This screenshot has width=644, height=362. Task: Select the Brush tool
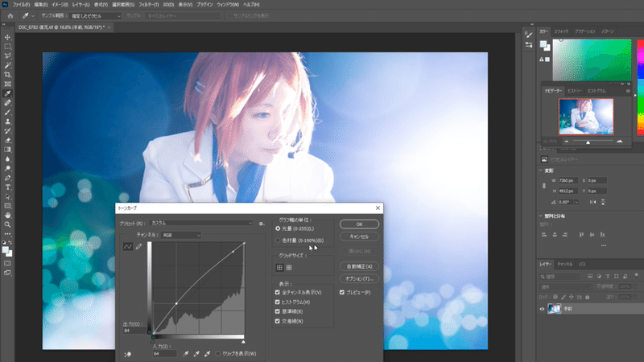pos(7,113)
